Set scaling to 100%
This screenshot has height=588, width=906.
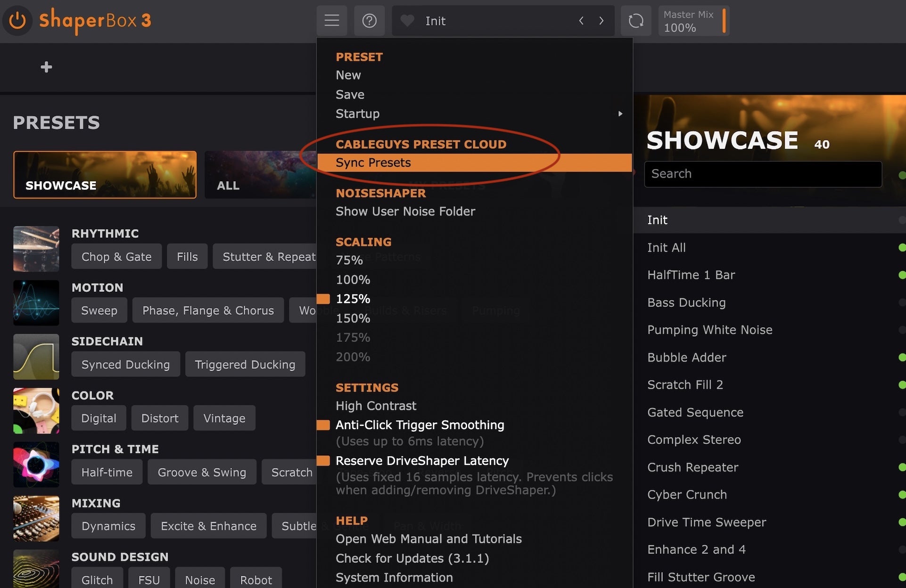[353, 279]
